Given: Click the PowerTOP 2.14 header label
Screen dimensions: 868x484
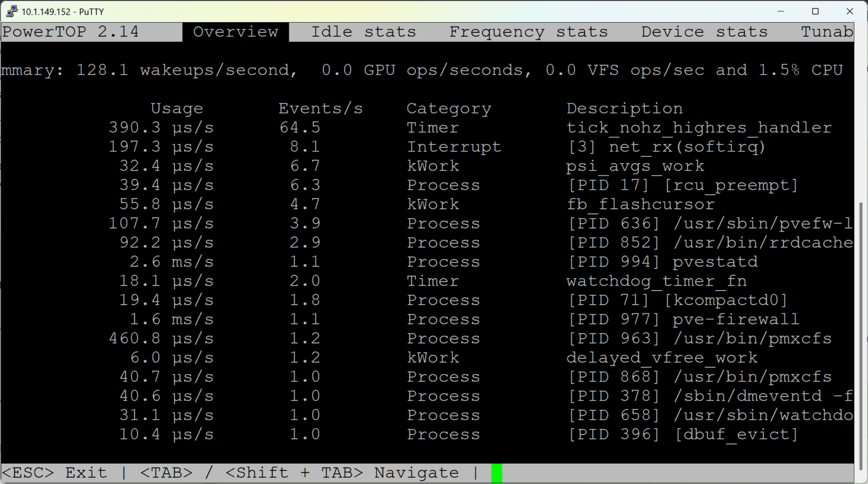Looking at the screenshot, I should pyautogui.click(x=71, y=32).
